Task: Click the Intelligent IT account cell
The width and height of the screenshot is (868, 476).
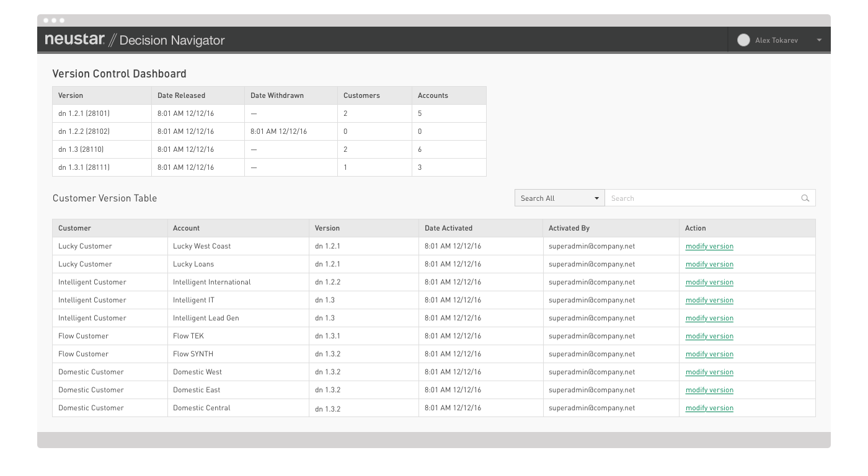Action: coord(238,300)
